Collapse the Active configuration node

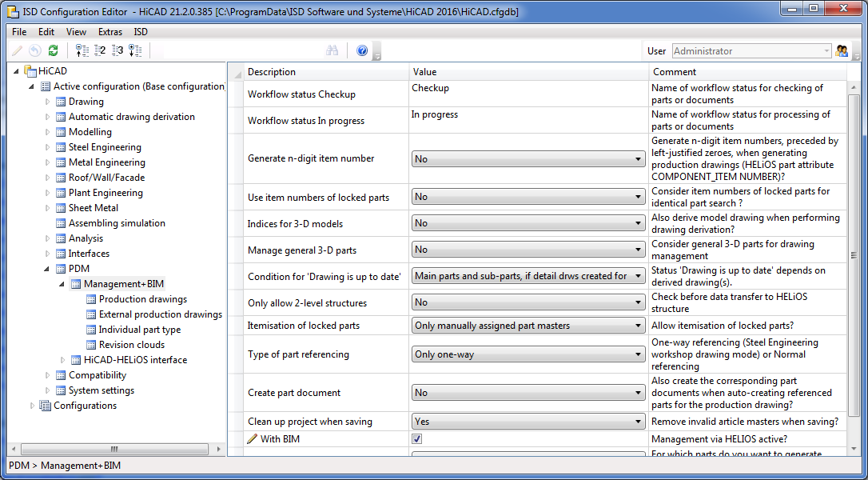pos(31,86)
